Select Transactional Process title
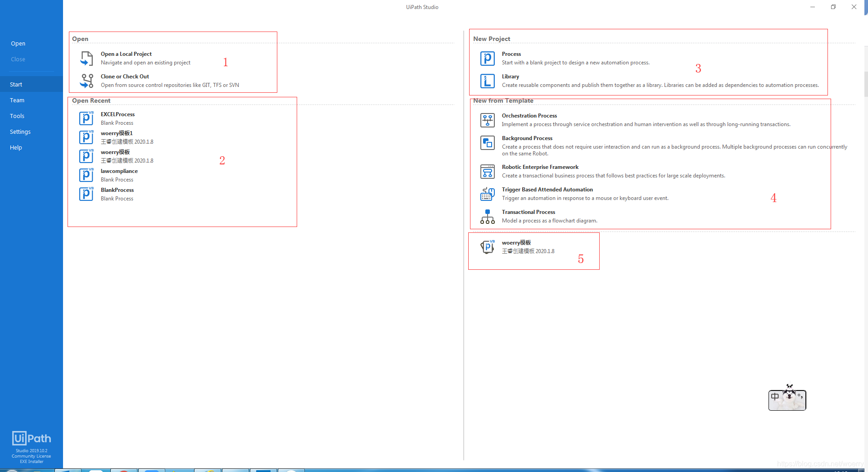 [529, 212]
